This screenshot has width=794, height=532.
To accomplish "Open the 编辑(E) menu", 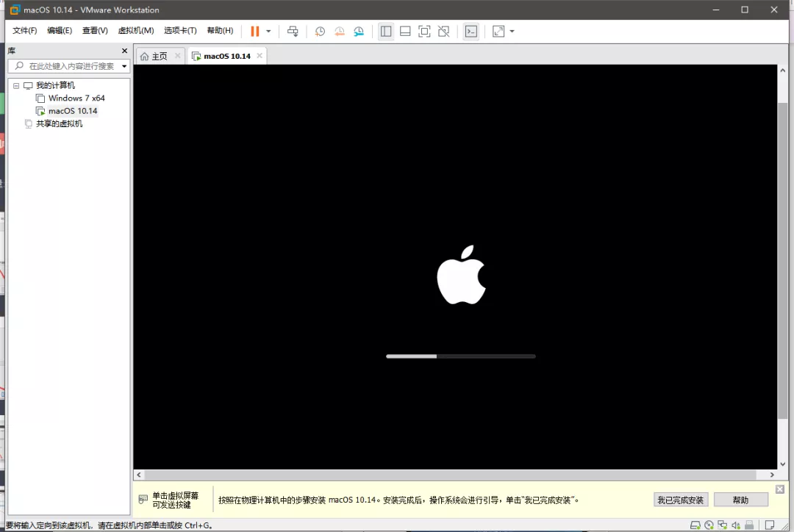I will coord(60,31).
